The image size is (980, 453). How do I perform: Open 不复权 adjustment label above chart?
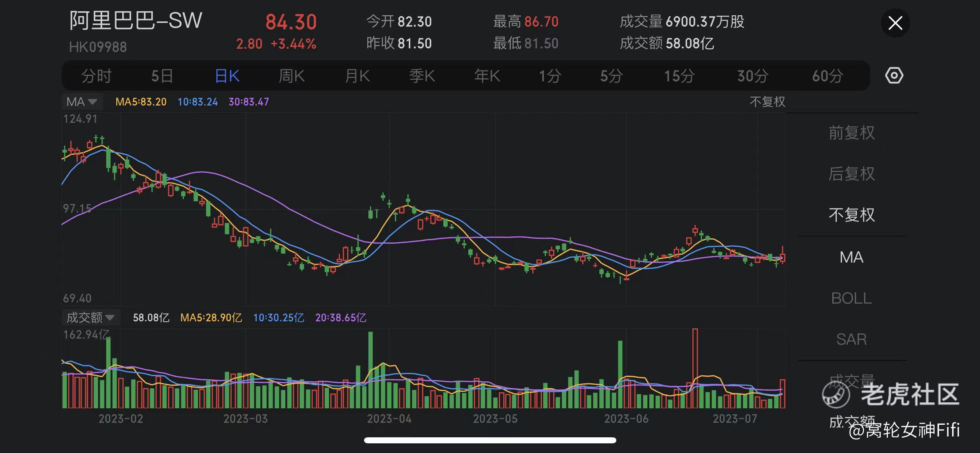[768, 101]
